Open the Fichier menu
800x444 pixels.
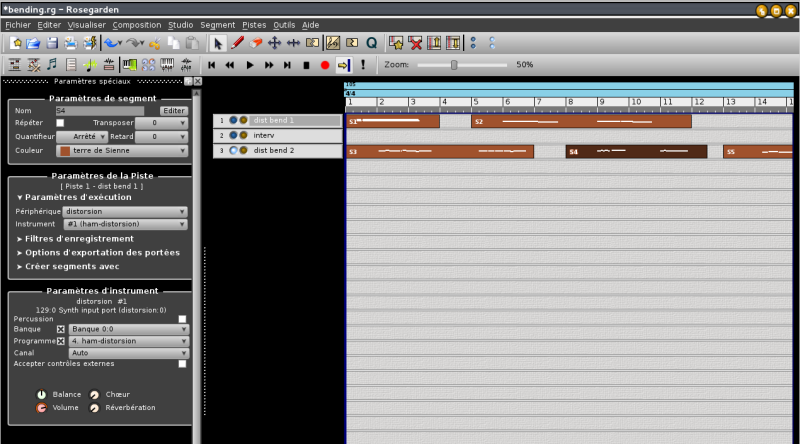[18, 25]
